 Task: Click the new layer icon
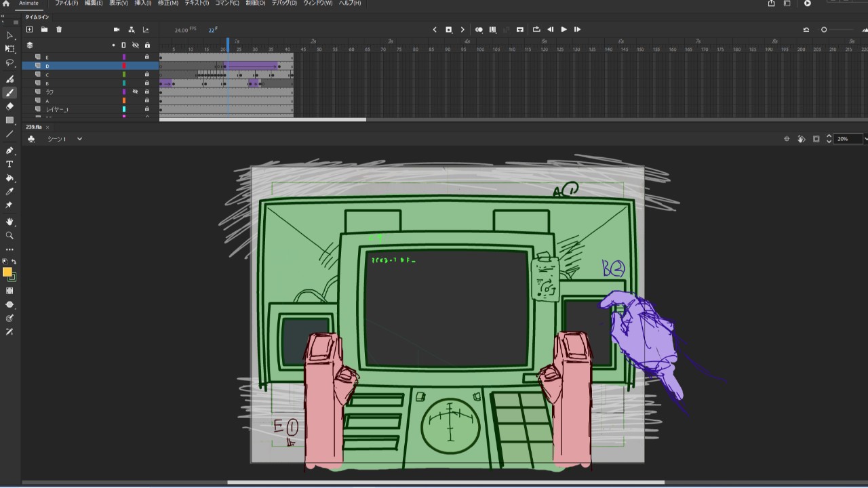(29, 30)
